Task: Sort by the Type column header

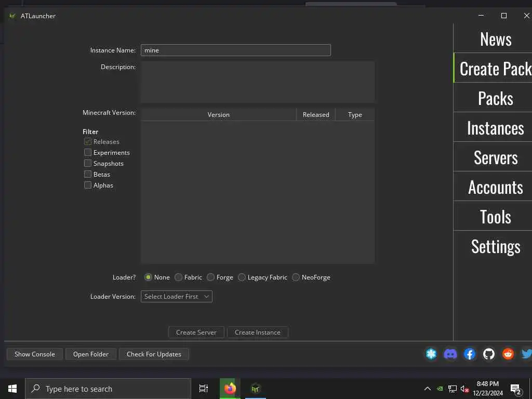Action: 355,115
